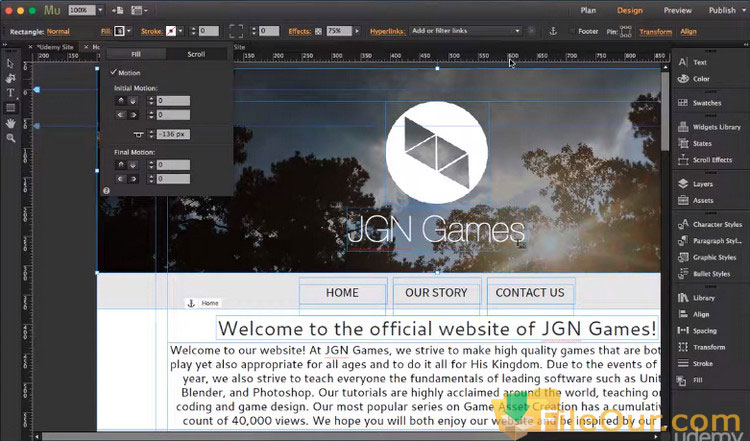The image size is (750, 441).
Task: Open the Publish dropdown arrow
Action: (x=743, y=10)
